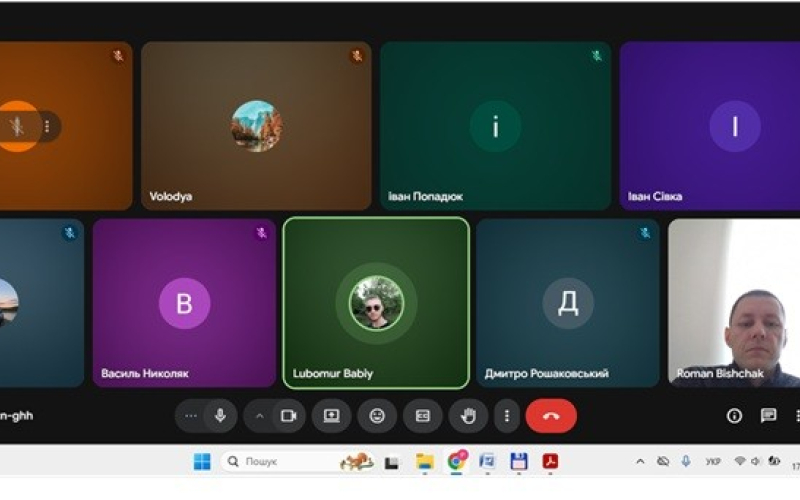Click Roman Bishchak's video tile
800x500 pixels.
pyautogui.click(x=736, y=303)
